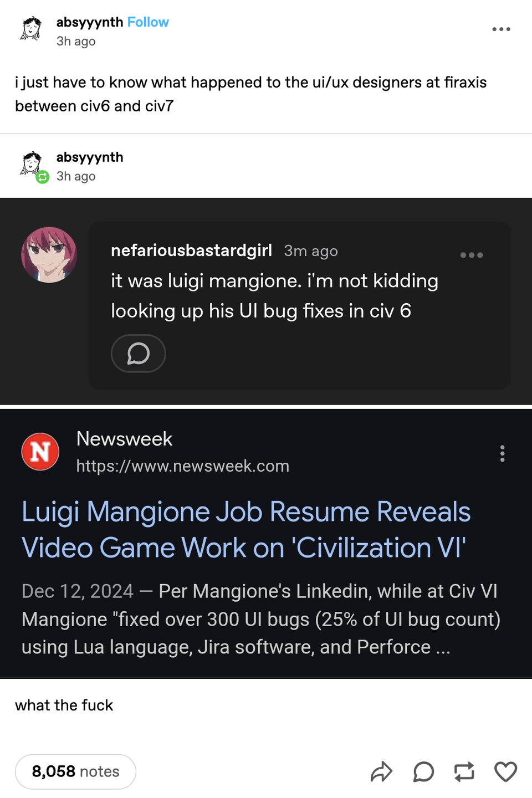Image resolution: width=532 pixels, height=798 pixels.
Task: Reblog the post with the reblog icon
Action: (x=464, y=771)
